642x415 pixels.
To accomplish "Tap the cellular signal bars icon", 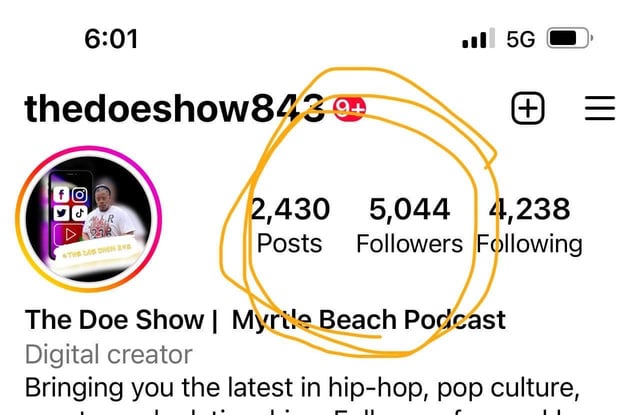I will click(x=479, y=38).
